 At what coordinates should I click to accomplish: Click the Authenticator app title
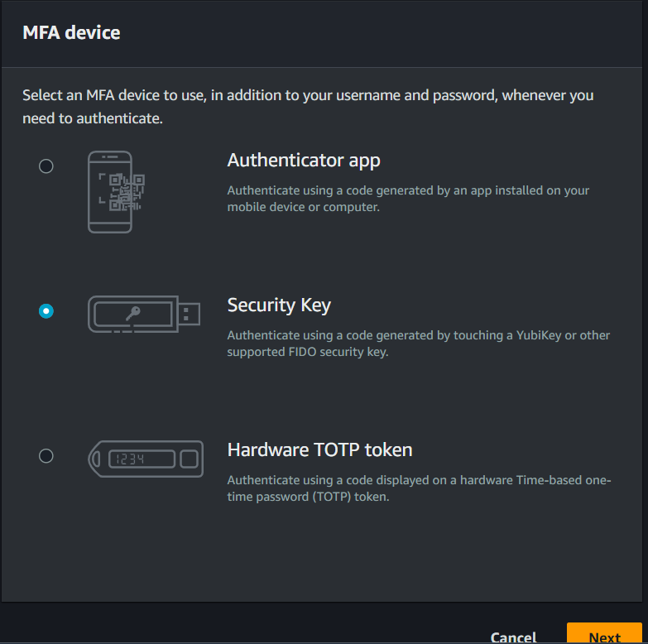[x=304, y=160]
